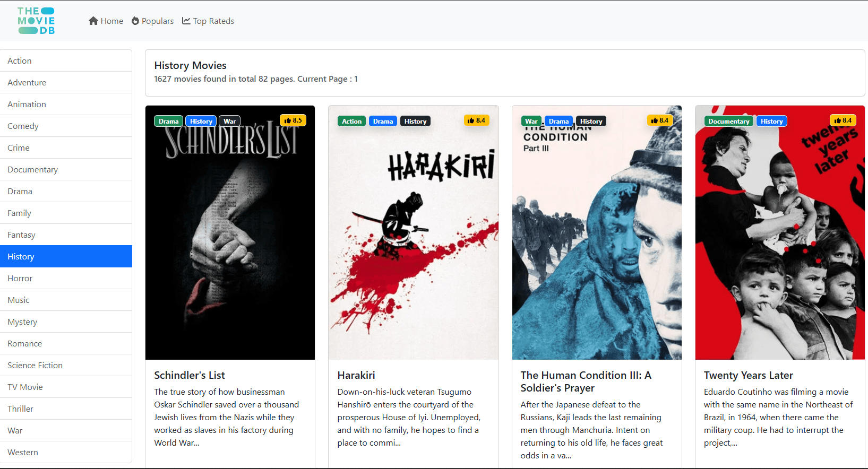
Task: Click Twenty Years Later rating badge
Action: (x=843, y=120)
